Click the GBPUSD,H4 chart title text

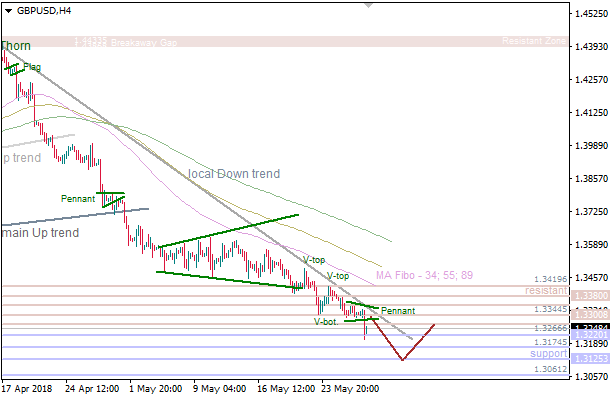[x=45, y=11]
